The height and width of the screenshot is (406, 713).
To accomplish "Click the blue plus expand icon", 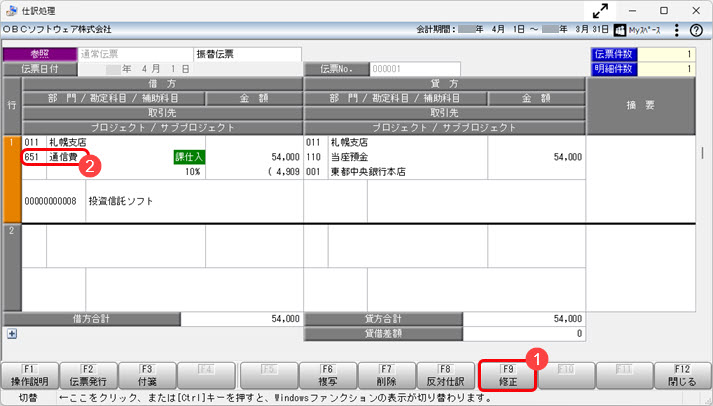I will pos(12,334).
